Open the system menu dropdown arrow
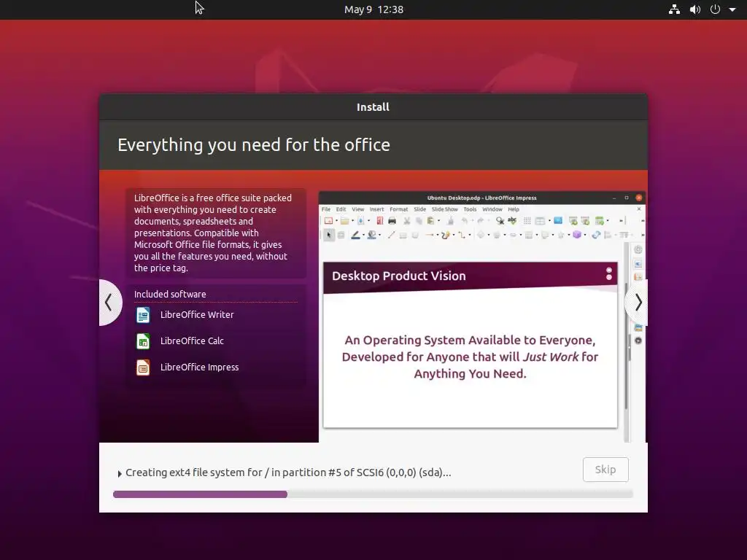 (x=732, y=9)
